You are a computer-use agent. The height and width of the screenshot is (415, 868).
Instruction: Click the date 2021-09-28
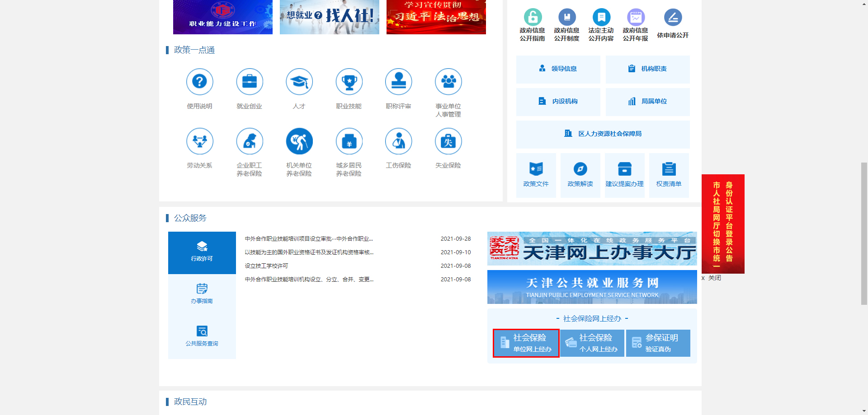click(x=456, y=239)
